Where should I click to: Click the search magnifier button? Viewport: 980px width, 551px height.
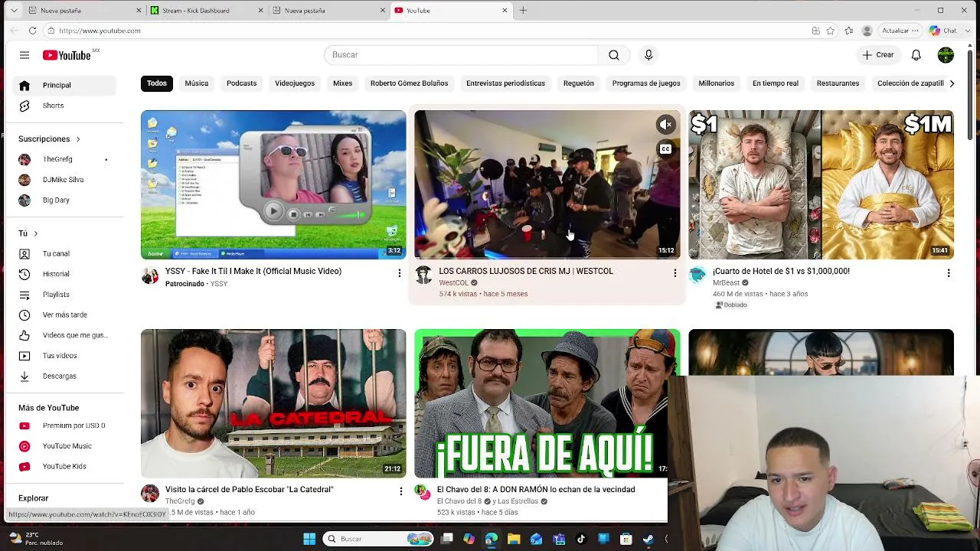click(x=614, y=55)
